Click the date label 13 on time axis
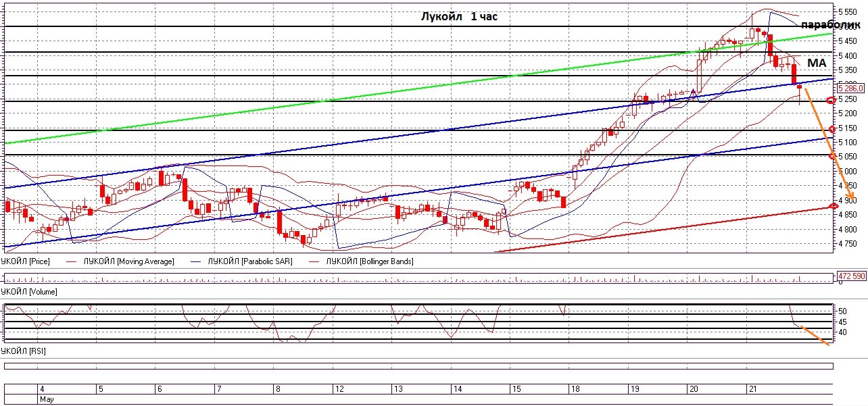 (399, 389)
